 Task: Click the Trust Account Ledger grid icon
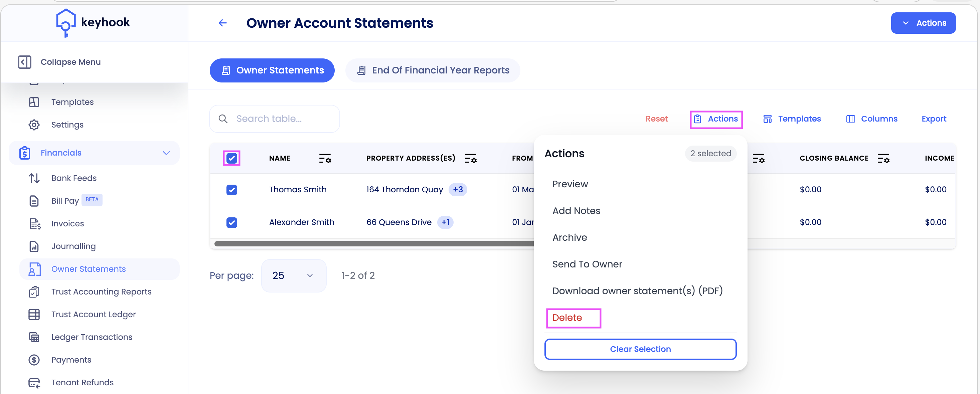pyautogui.click(x=34, y=315)
